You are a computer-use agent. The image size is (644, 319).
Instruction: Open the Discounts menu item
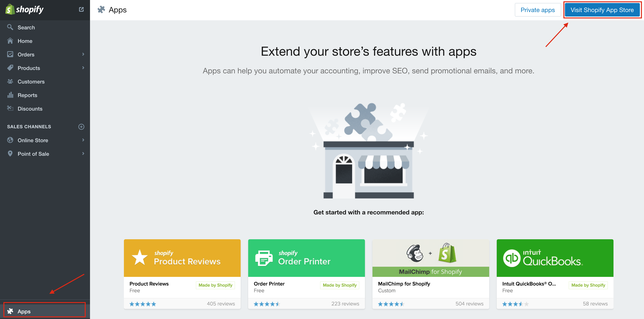pos(45,108)
